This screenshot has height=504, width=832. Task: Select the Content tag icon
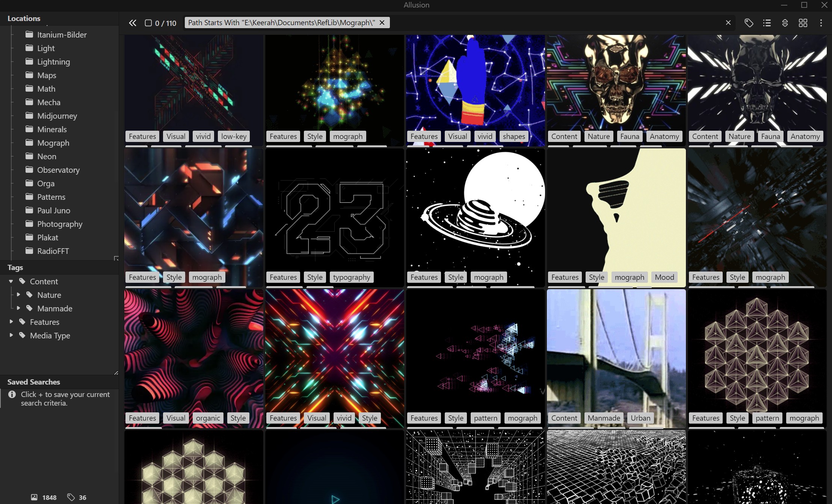click(x=22, y=281)
